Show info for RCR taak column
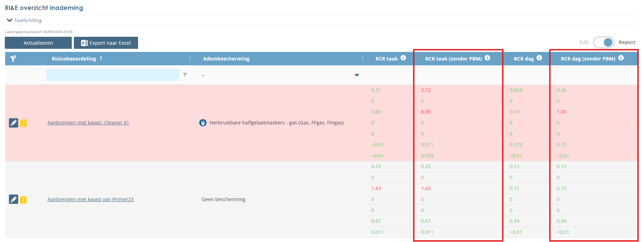The width and height of the screenshot is (644, 242). point(403,58)
